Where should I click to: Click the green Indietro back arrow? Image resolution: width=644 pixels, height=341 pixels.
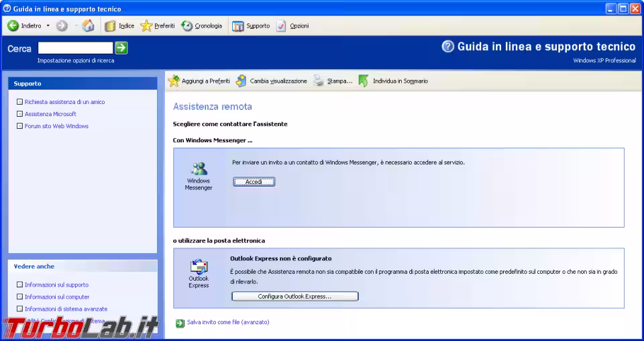[x=13, y=26]
